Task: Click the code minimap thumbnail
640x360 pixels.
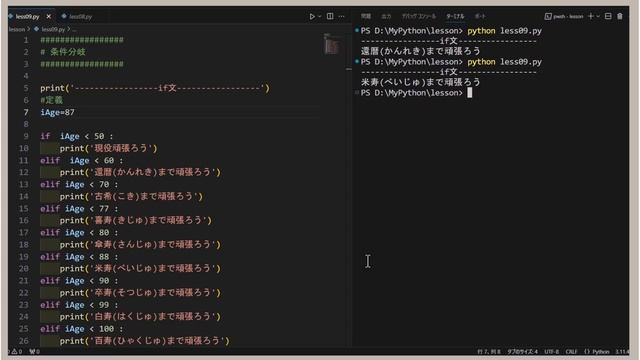Action: pos(332,44)
